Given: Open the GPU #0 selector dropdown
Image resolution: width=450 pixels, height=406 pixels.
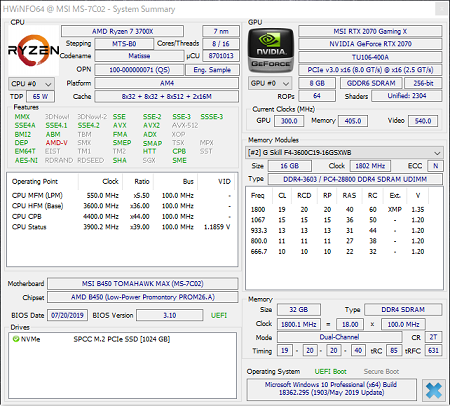Looking at the screenshot, I should (x=270, y=83).
